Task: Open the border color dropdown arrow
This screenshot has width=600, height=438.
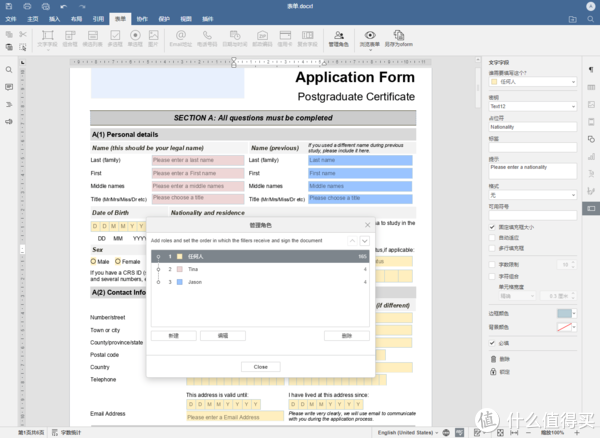Action: (x=574, y=314)
